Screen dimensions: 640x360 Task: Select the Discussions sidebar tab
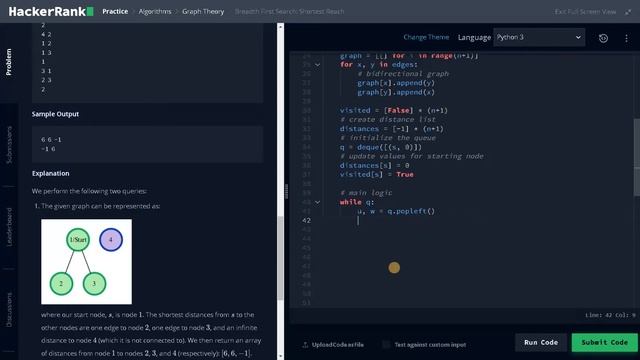click(9, 309)
